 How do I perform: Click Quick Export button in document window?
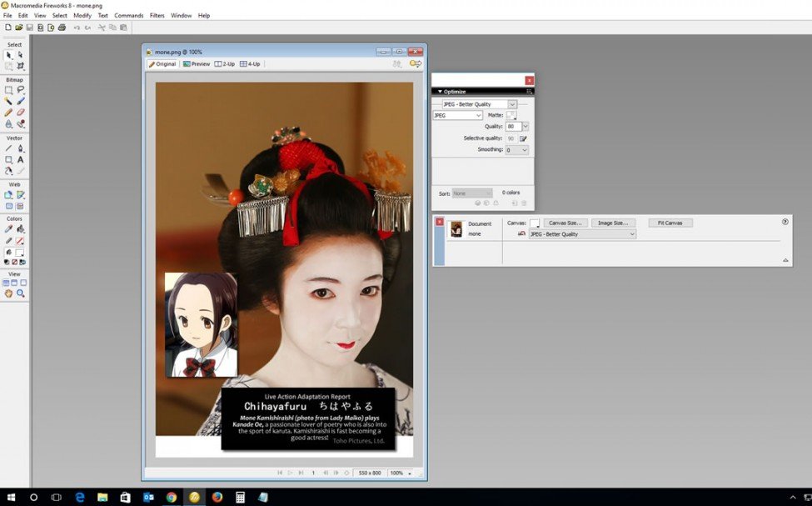tap(416, 63)
